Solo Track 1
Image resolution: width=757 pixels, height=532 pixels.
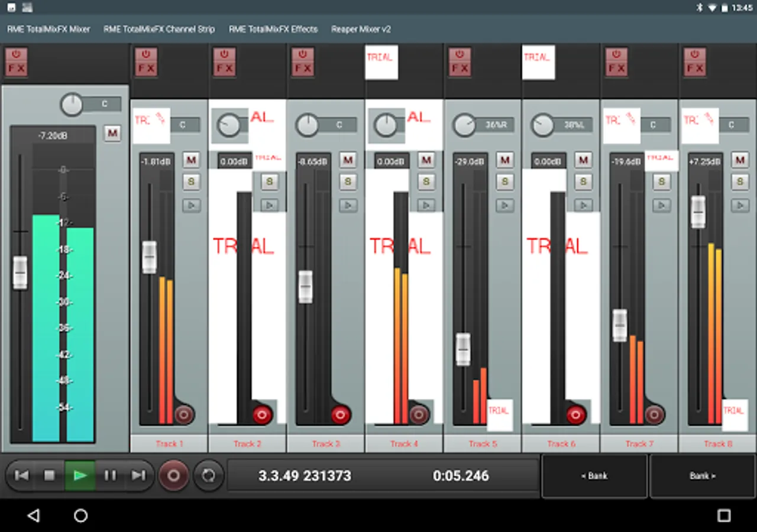pos(191,182)
